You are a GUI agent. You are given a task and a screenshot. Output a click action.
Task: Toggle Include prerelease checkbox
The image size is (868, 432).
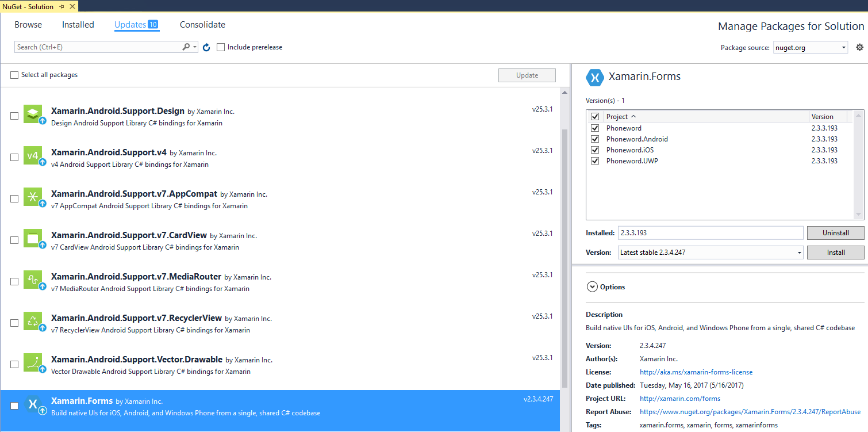click(x=221, y=47)
